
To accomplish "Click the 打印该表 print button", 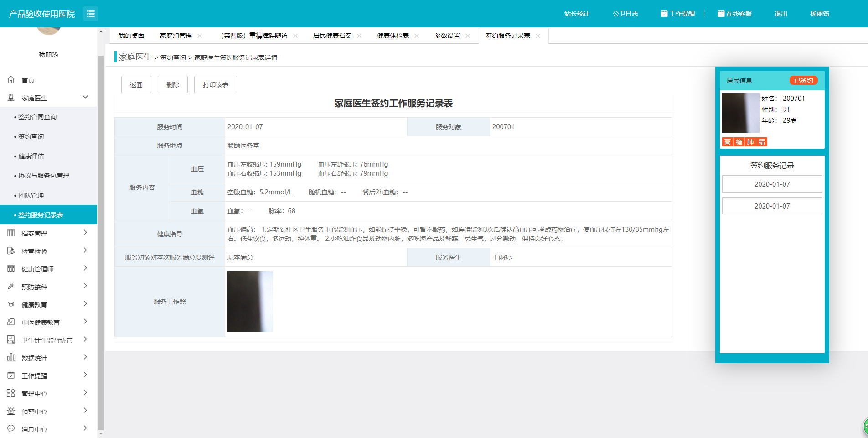I will [216, 85].
